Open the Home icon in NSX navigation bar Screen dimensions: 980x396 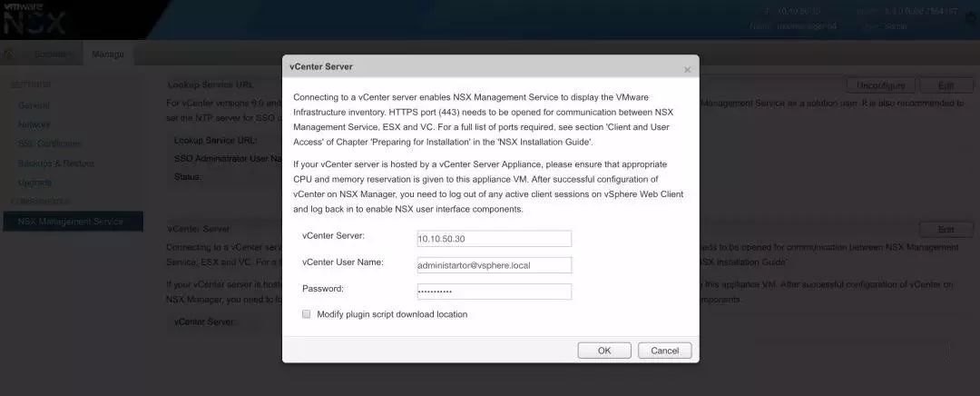9,54
